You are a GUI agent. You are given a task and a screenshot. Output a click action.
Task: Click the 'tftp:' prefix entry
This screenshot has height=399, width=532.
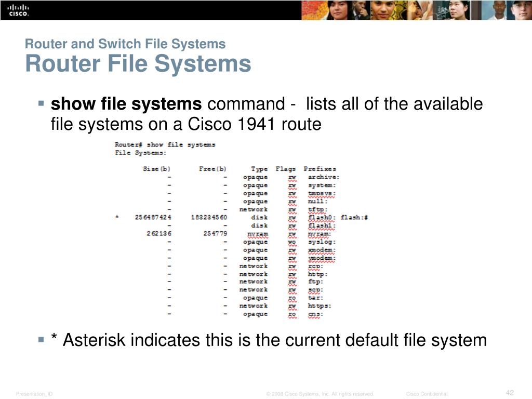[317, 210]
